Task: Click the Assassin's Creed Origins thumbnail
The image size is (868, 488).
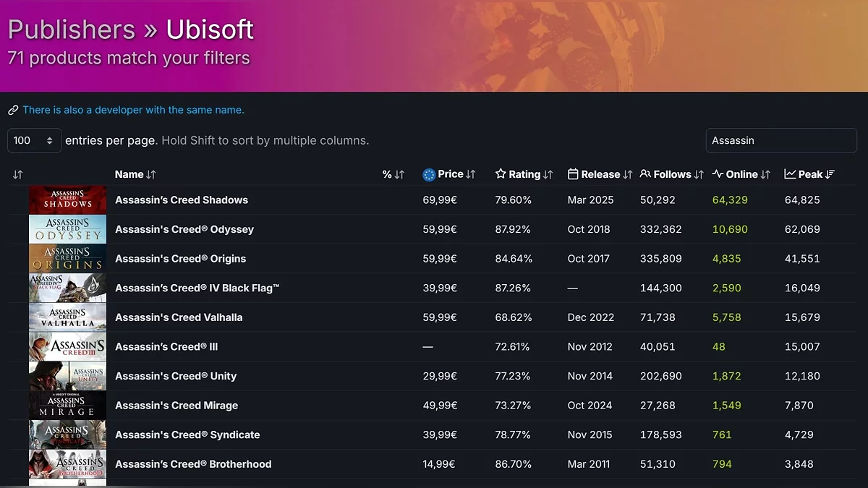Action: (x=67, y=259)
